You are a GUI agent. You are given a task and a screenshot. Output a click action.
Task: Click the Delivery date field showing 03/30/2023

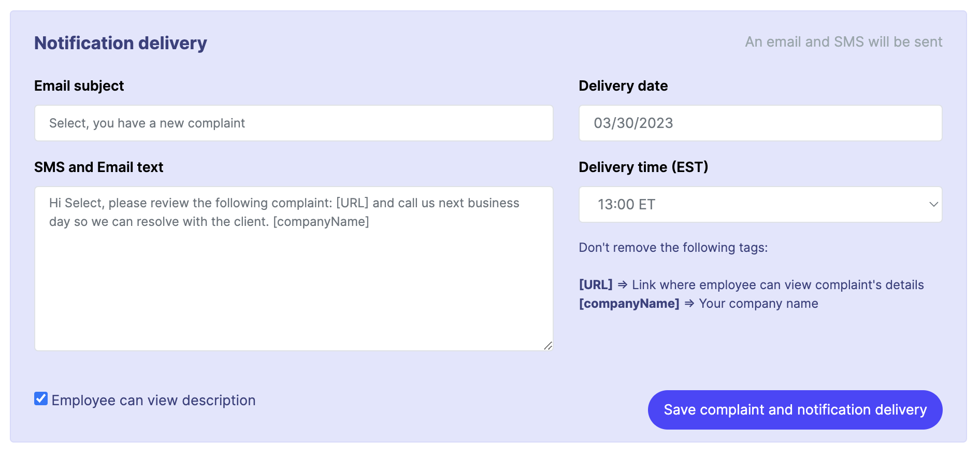pyautogui.click(x=760, y=123)
